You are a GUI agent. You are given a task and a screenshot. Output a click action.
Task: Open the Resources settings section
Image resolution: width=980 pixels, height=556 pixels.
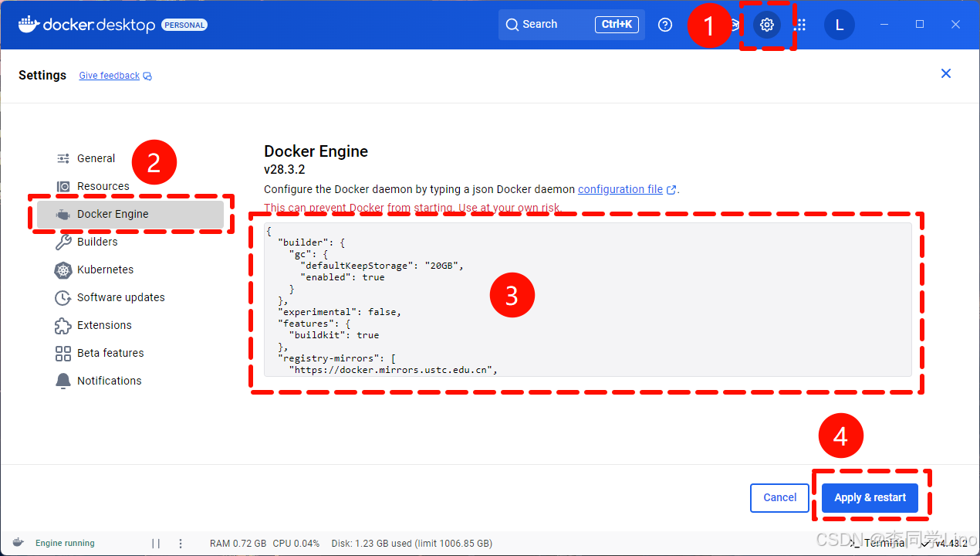tap(103, 186)
